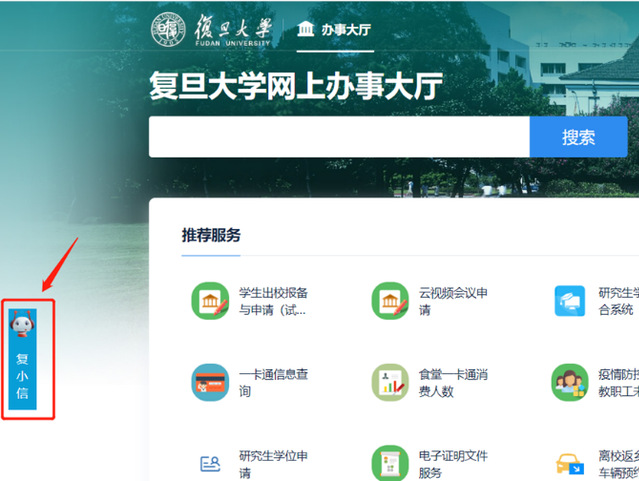Open the 云视频会议申请 service icon
This screenshot has height=481, width=639.
click(x=390, y=301)
